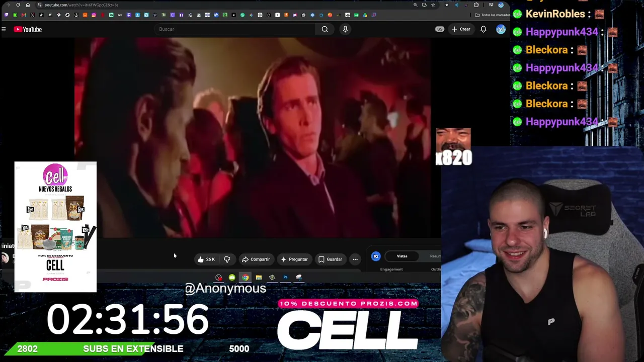The width and height of the screenshot is (644, 362).
Task: Go to the browser home page
Action: [x=28, y=5]
